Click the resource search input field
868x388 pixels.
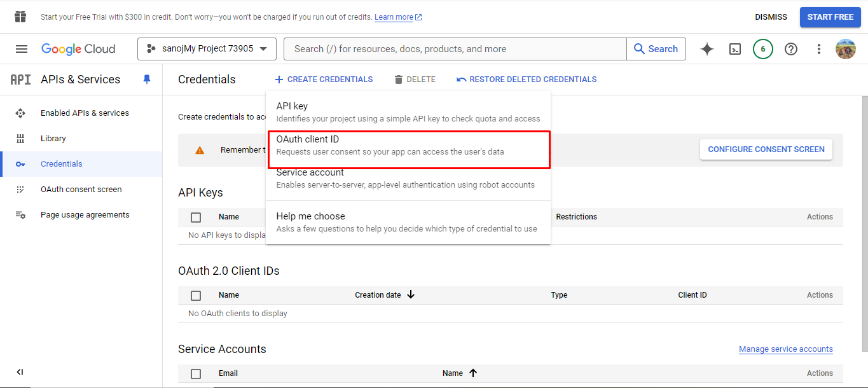[x=455, y=49]
